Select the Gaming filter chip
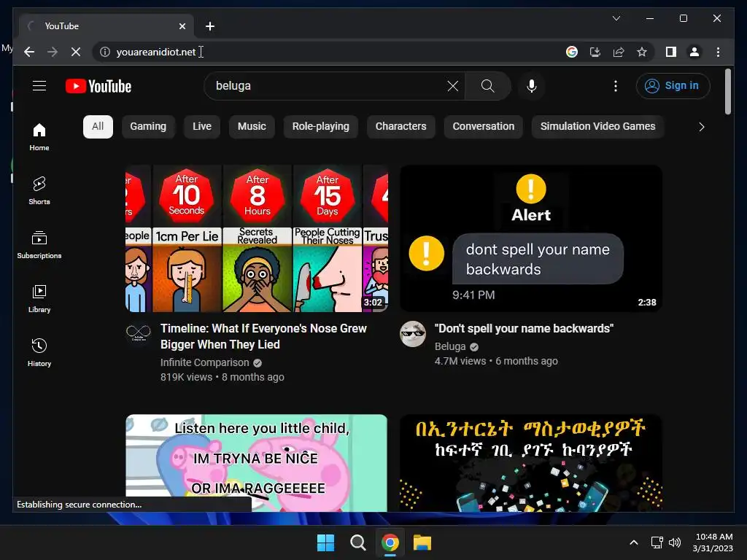The image size is (747, 560). [x=148, y=127]
